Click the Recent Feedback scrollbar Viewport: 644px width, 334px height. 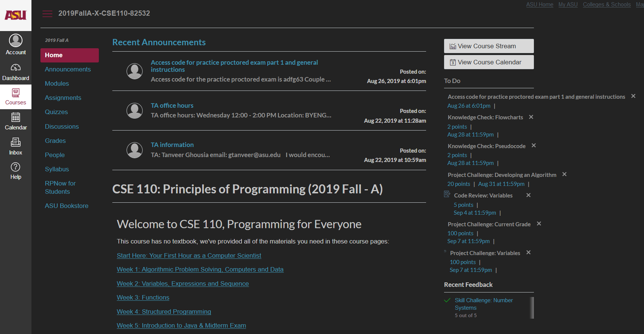[532, 308]
